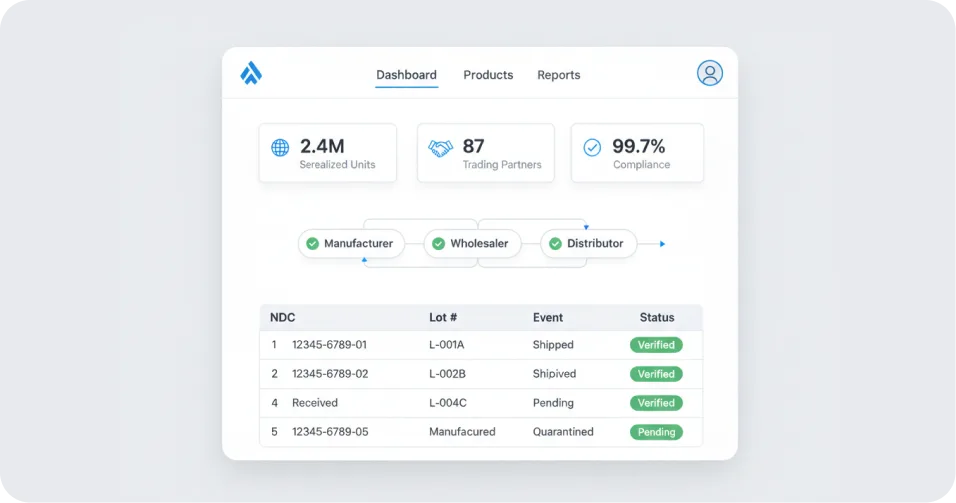Open the 99.7% Compliance card

coord(637,153)
